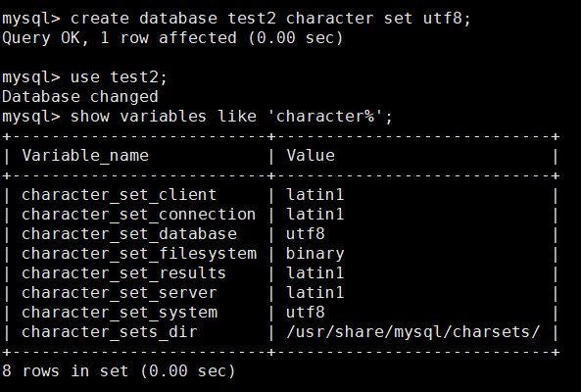Click the /usr/share/mysql/charsets/ path value
The width and height of the screenshot is (581, 392).
pyautogui.click(x=412, y=332)
